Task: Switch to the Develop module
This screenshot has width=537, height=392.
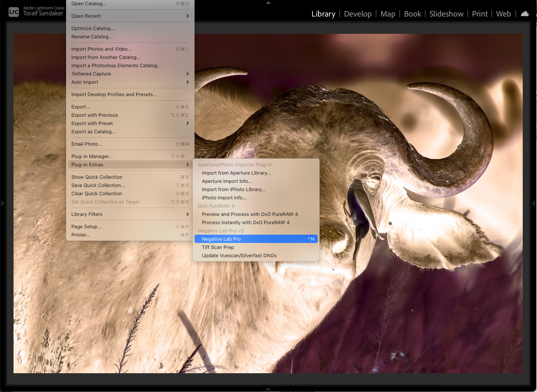Action: [357, 14]
